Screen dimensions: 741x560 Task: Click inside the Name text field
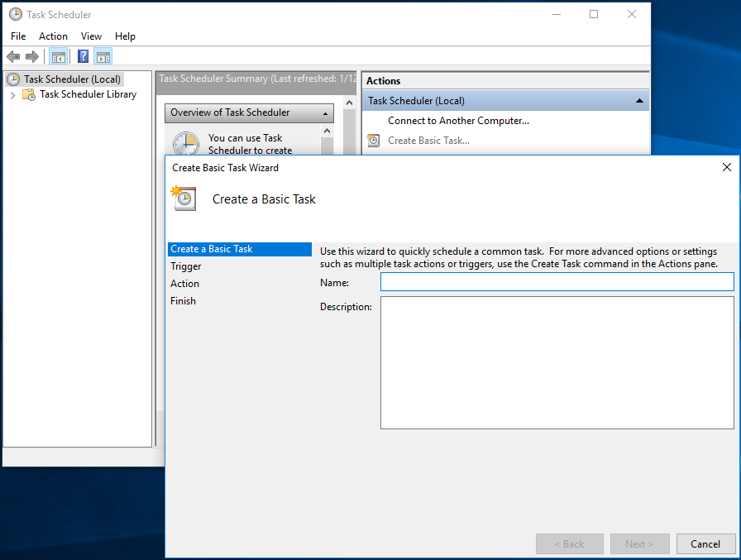557,282
